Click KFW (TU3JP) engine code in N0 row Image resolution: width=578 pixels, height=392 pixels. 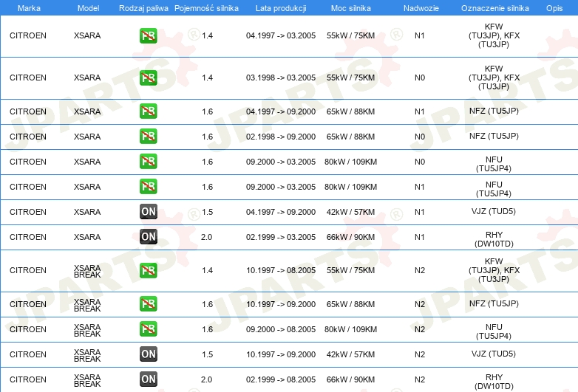pyautogui.click(x=494, y=78)
